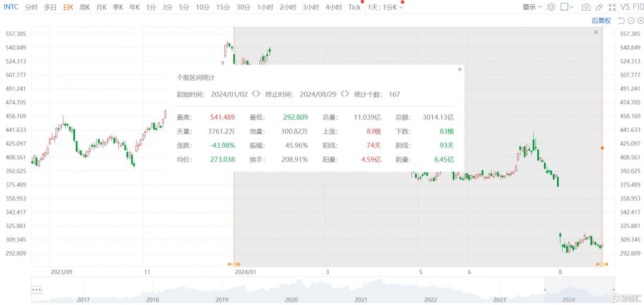Image resolution: width=644 pixels, height=305 pixels.
Task: Zoom in using the plus circle icon
Action: (x=640, y=20)
